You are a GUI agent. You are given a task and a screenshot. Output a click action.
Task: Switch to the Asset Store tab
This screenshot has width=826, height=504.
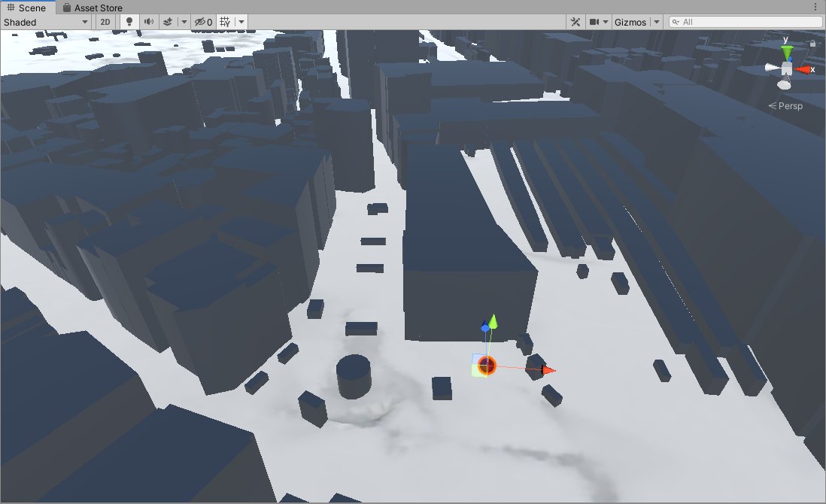92,8
